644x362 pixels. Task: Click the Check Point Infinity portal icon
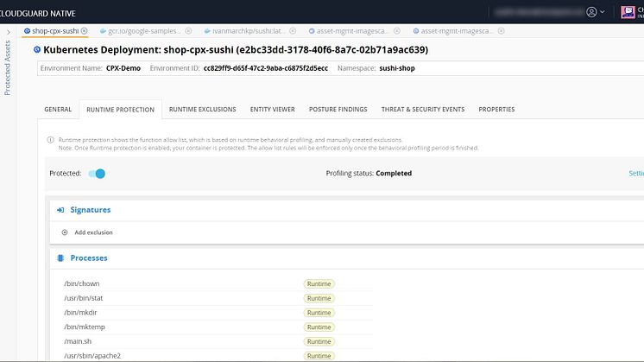pos(628,12)
